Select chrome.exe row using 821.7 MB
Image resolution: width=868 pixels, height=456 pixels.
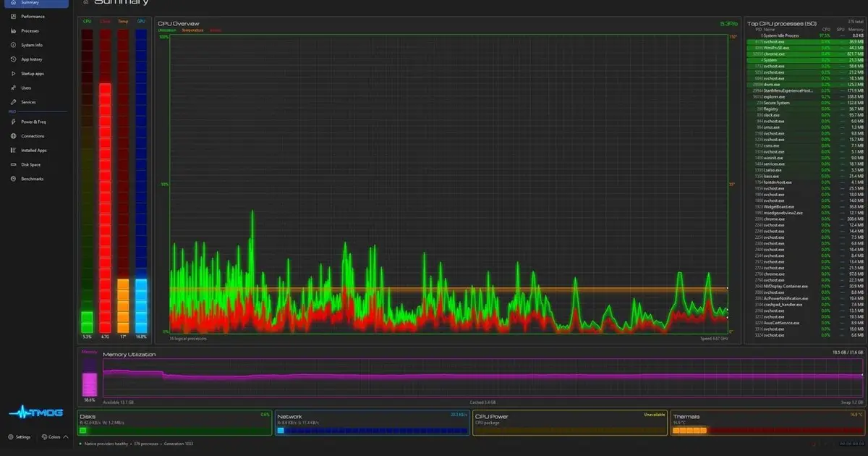tap(806, 54)
